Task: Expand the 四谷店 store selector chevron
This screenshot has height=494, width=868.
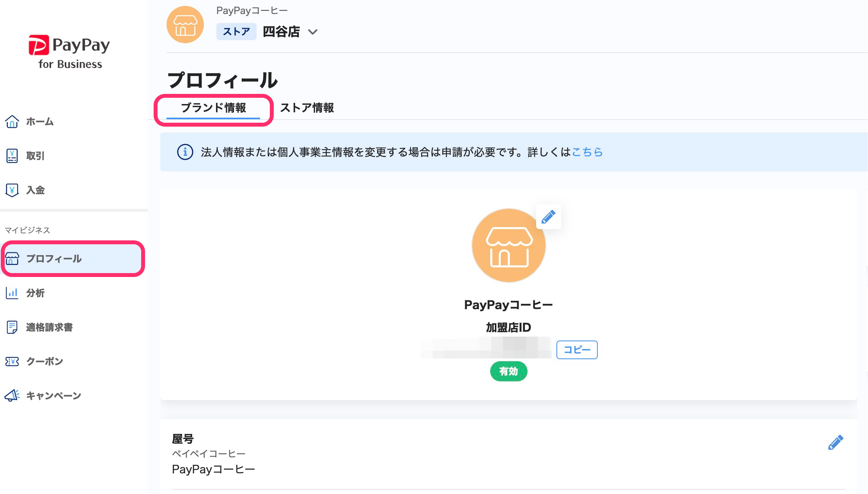Action: pyautogui.click(x=313, y=32)
